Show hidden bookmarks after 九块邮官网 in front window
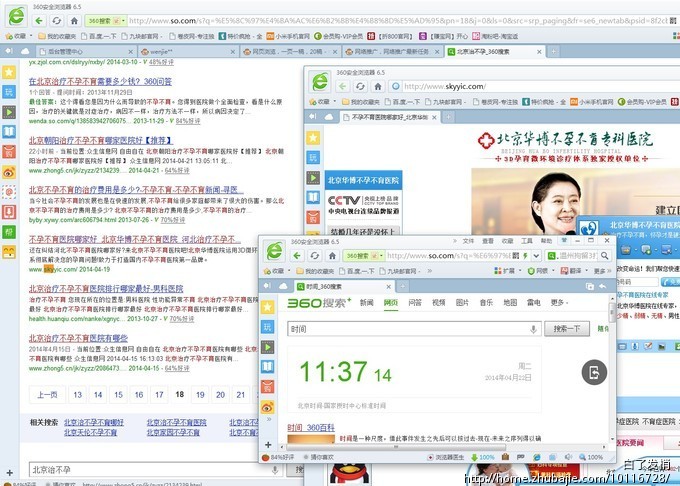This screenshot has height=486, width=680. tap(429, 271)
